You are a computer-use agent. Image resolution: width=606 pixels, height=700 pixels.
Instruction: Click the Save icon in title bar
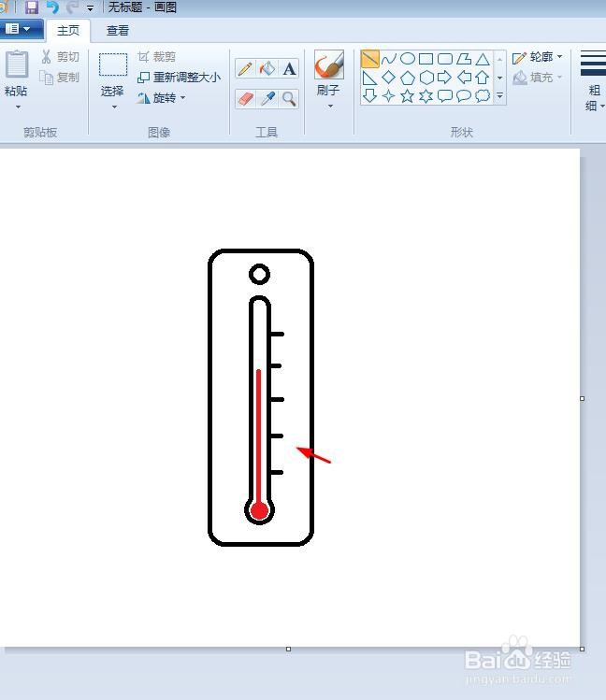tap(31, 7)
